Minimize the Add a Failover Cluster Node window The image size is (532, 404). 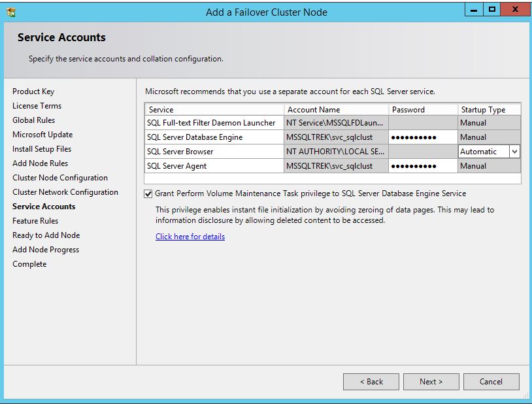pos(475,10)
